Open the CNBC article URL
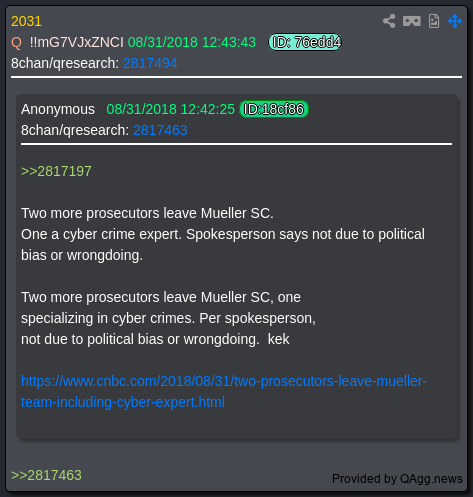Image resolution: width=473 pixels, height=497 pixels. coord(224,391)
